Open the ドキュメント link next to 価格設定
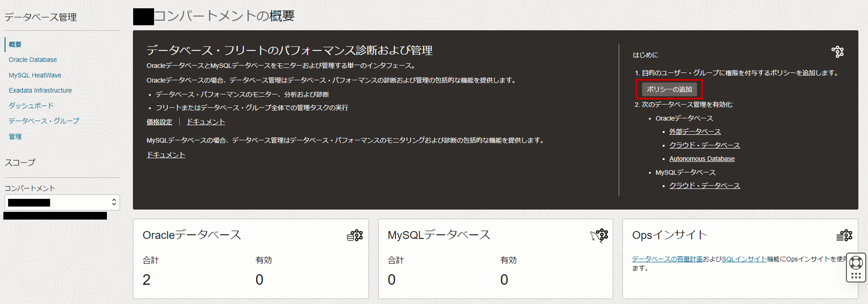868x304 pixels. coord(206,122)
